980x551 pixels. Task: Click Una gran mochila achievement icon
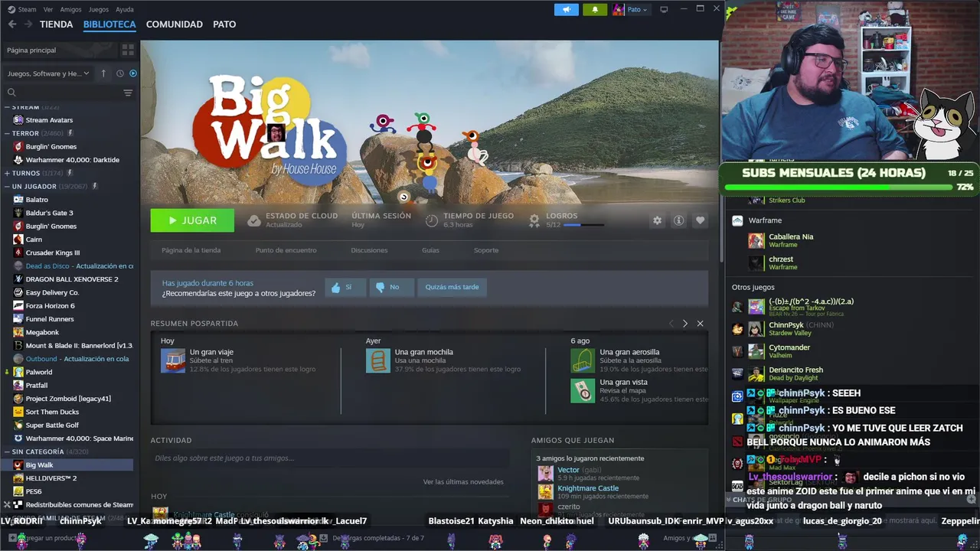pos(378,360)
